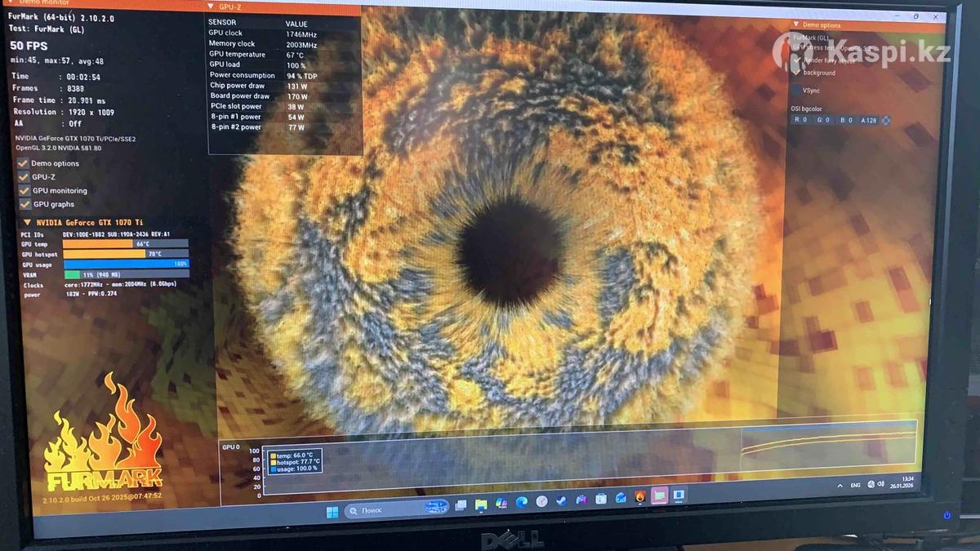Click the volume speaker tray icon
The height and width of the screenshot is (551, 980).
pos(882,484)
